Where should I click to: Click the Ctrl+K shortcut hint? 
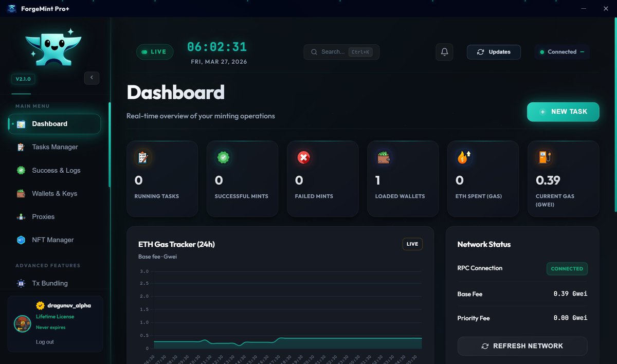pos(360,52)
